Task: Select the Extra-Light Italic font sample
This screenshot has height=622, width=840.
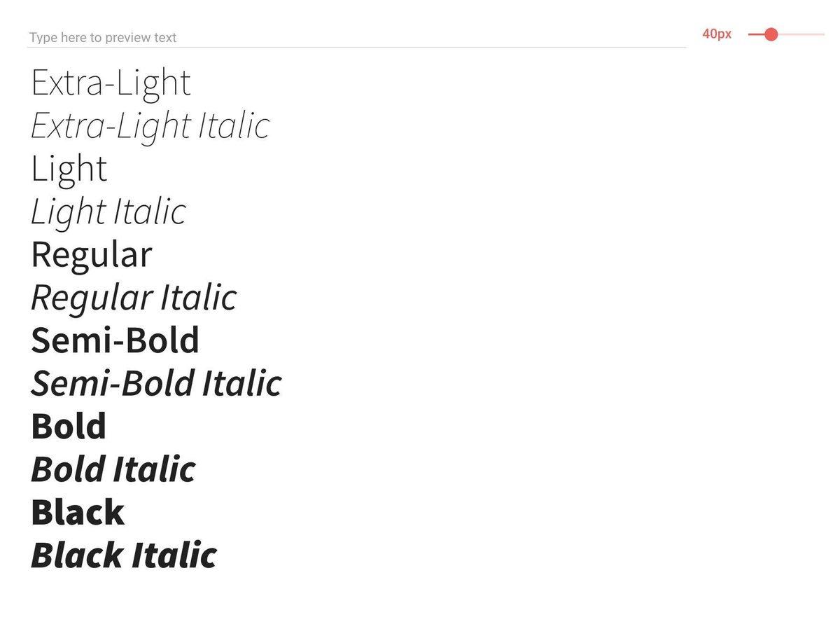Action: (150, 126)
